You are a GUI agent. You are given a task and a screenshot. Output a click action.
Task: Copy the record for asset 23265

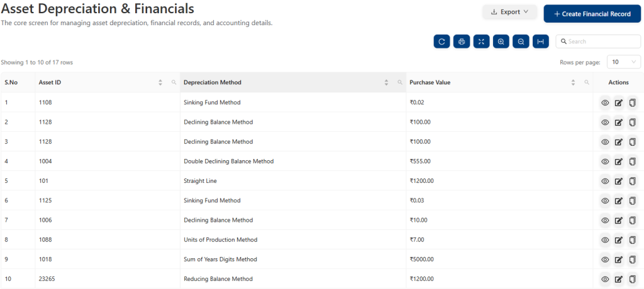pyautogui.click(x=633, y=279)
